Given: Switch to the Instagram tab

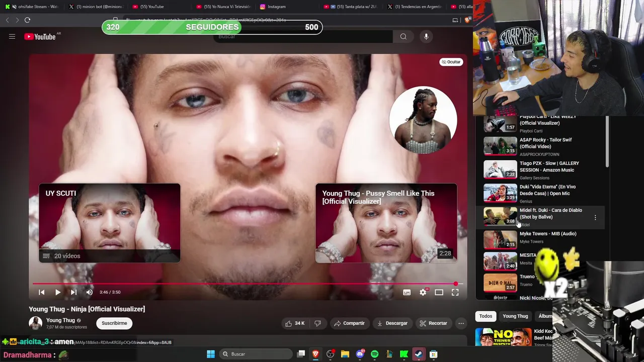Looking at the screenshot, I should [x=287, y=7].
